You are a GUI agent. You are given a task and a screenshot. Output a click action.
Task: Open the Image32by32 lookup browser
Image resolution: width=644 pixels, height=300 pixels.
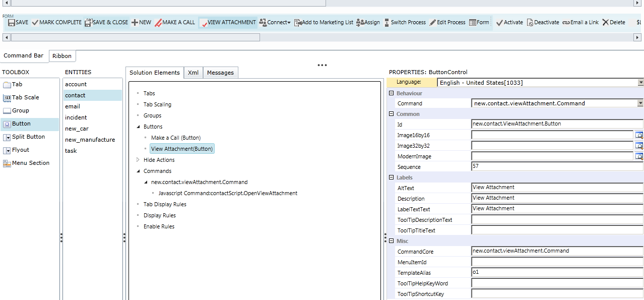[639, 145]
